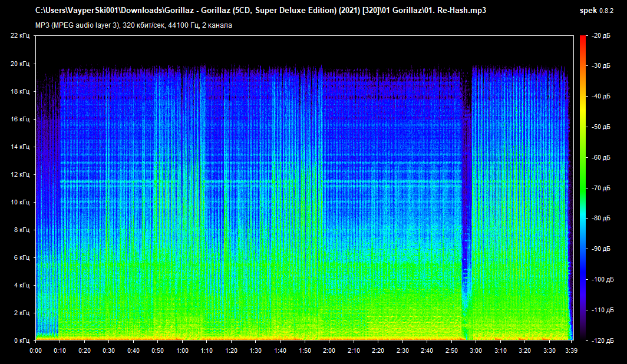Click the dark quiet gap before 3:00
The height and width of the screenshot is (364, 627).
coord(466,177)
